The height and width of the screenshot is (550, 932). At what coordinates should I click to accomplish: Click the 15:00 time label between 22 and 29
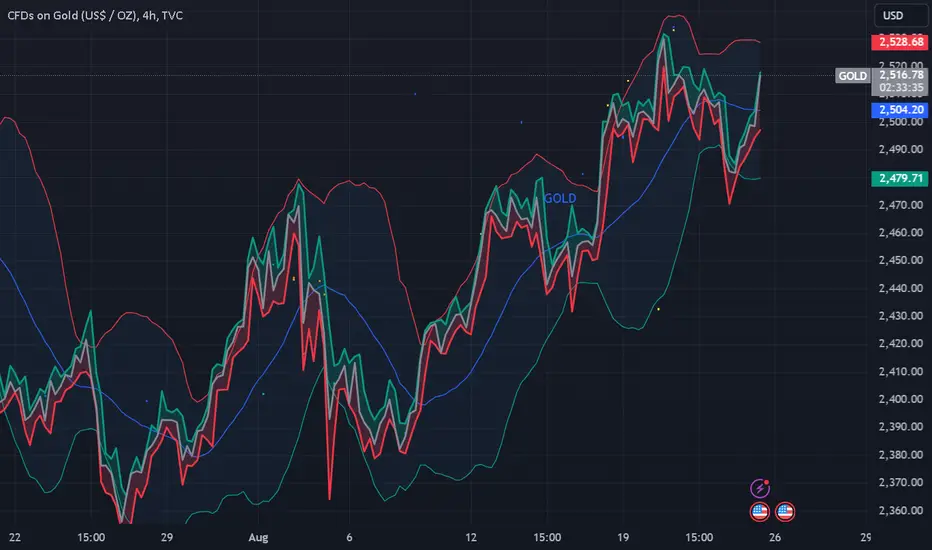click(91, 538)
